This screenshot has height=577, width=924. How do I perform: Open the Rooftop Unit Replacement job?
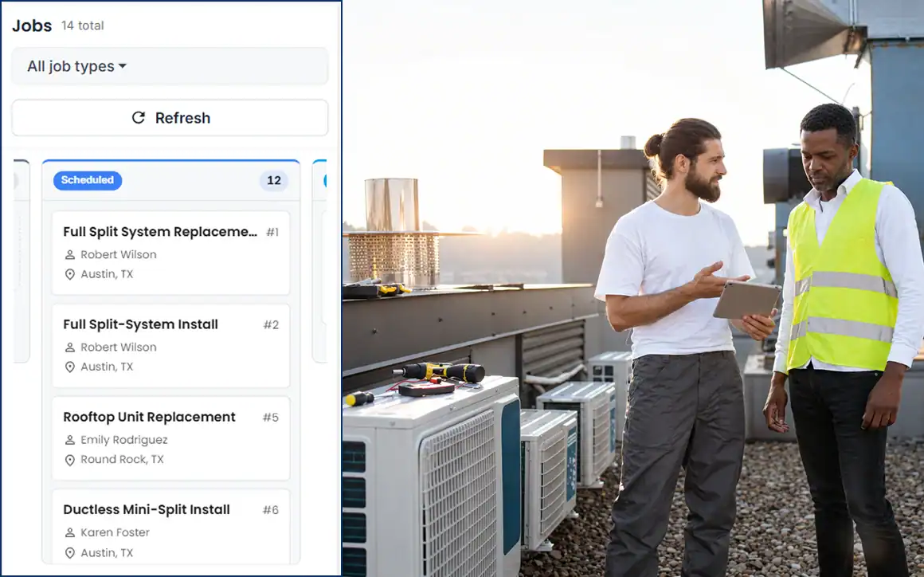(x=171, y=438)
